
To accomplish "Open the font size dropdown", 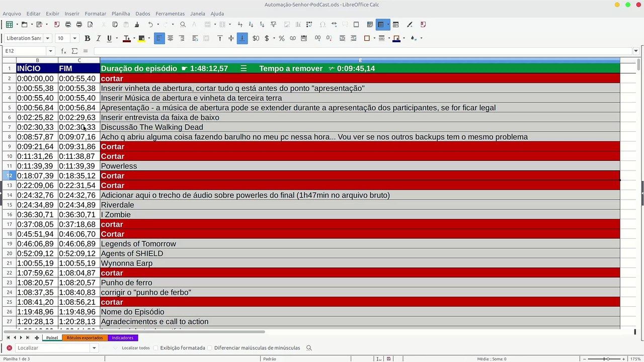I will point(74,38).
